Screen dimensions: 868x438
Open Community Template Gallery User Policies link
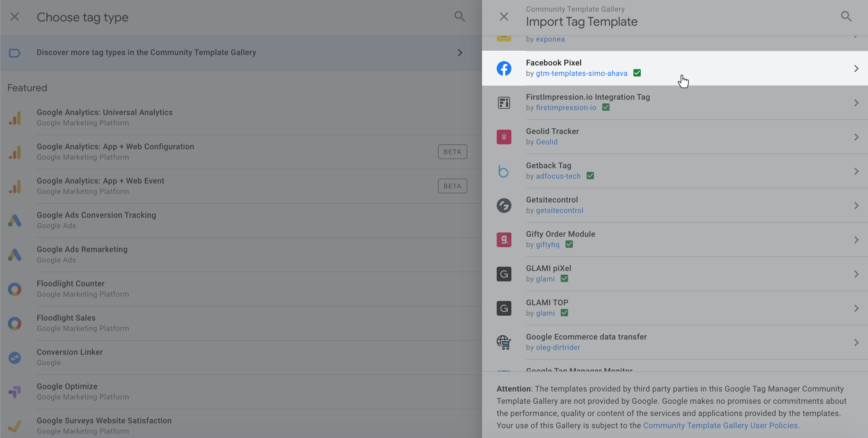point(721,425)
